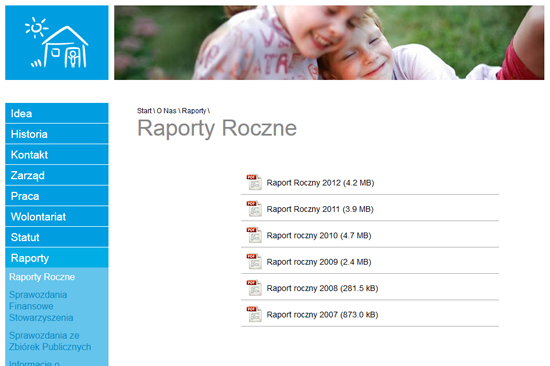Open the Wolontariat section
Image resolution: width=550 pixels, height=366 pixels.
[57, 217]
